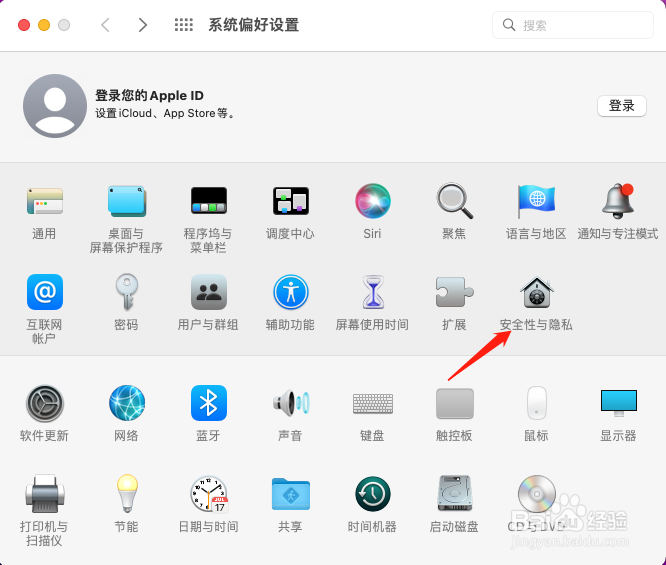Viewport: 666px width, 565px height.
Task: Open 桌面与屏幕保护程序 preferences
Action: [127, 201]
